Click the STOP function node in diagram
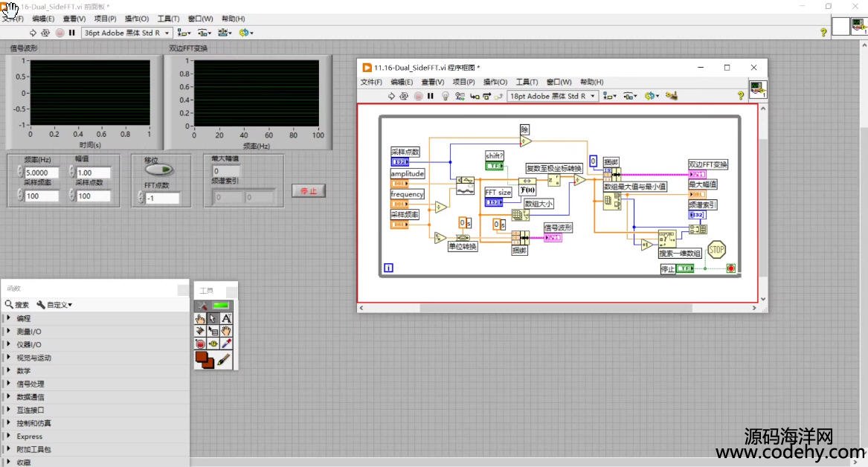Image resolution: width=868 pixels, height=467 pixels. (x=716, y=250)
